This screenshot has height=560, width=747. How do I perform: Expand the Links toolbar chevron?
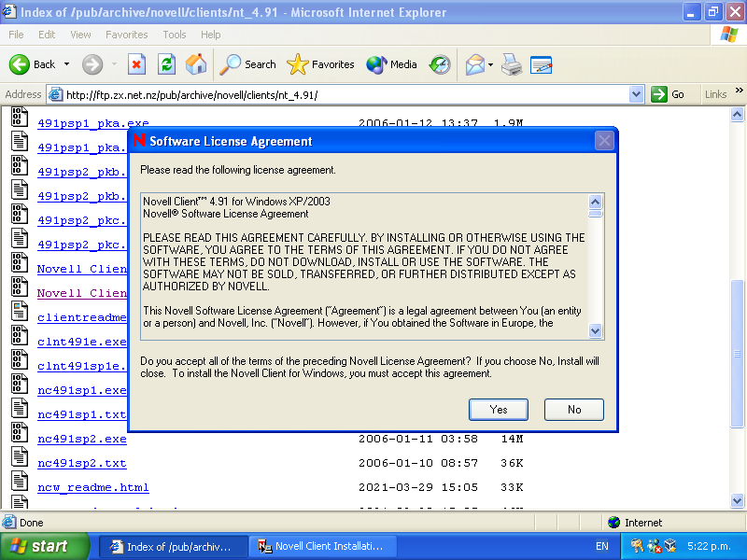coord(739,91)
